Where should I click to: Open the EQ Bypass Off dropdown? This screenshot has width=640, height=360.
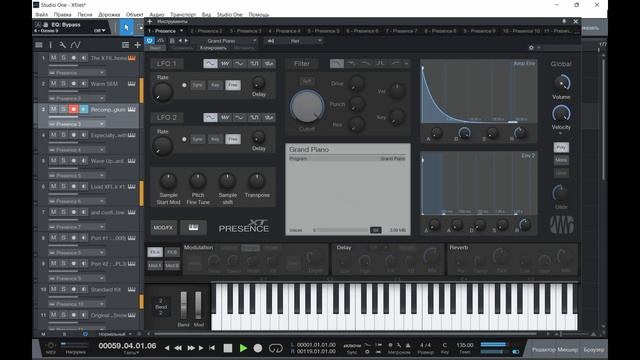tap(100, 31)
